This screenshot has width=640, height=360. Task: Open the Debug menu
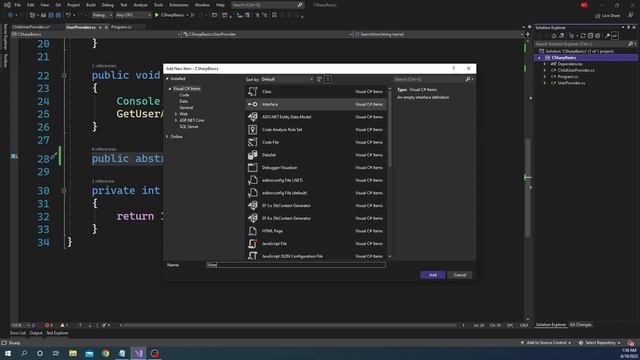[108, 5]
